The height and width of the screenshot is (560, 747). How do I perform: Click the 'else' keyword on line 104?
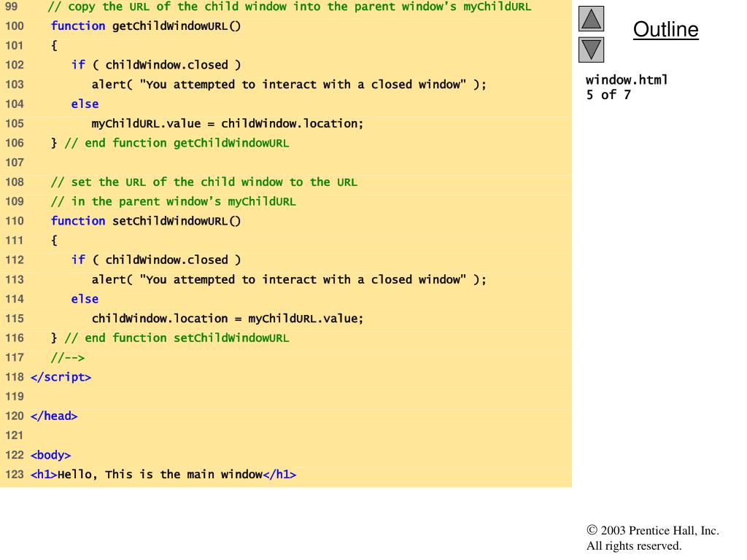coord(85,104)
